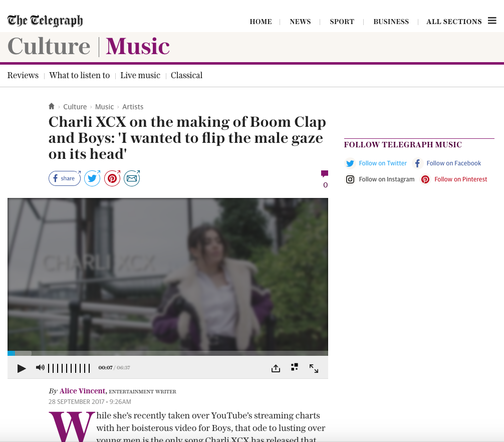Click Artists breadcrumb link
Viewport: 504px width, 442px height.
click(133, 107)
